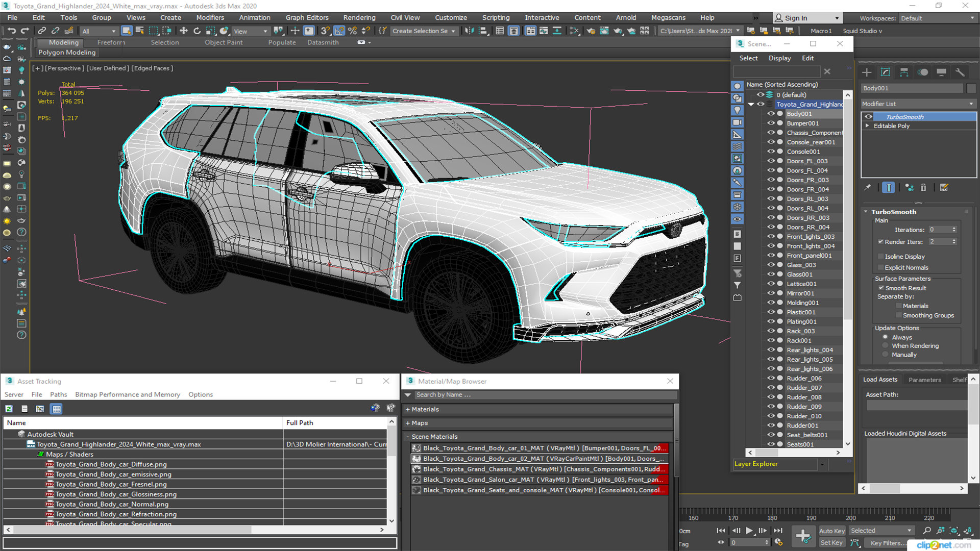Image resolution: width=980 pixels, height=551 pixels.
Task: Click the Undo arrow in main toolbar
Action: (x=11, y=31)
